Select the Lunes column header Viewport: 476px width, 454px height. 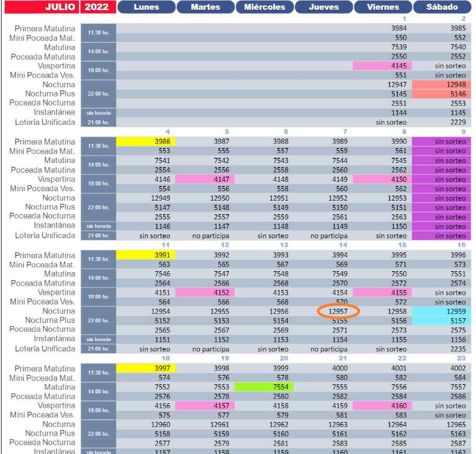(146, 7)
